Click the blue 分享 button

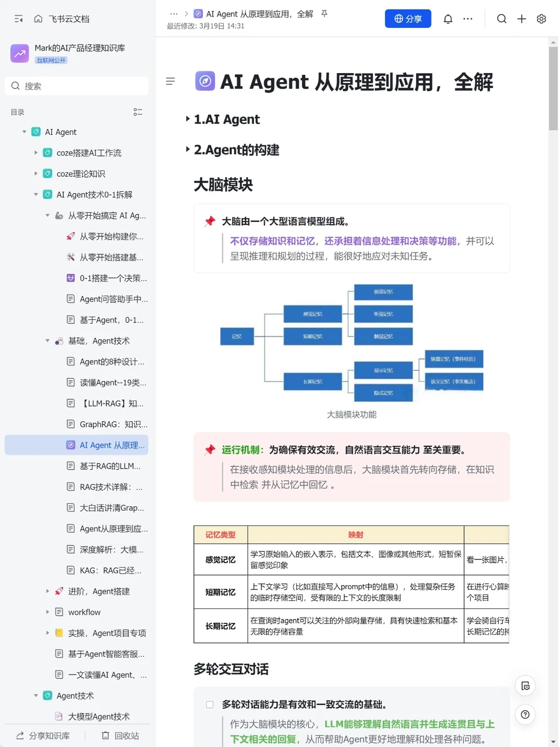(408, 19)
